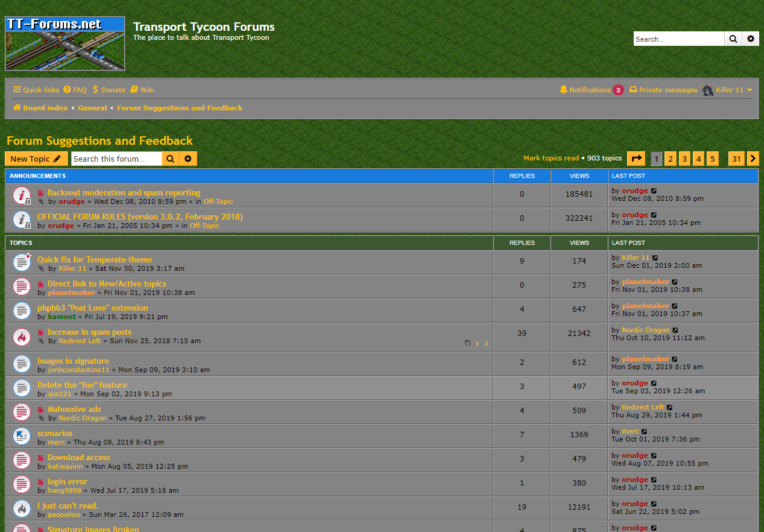View latest post icon in Images in signature row
764x532 pixels.
click(675, 359)
